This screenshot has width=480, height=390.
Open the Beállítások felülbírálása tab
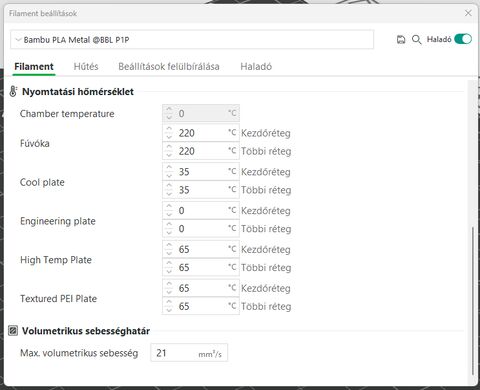(169, 66)
